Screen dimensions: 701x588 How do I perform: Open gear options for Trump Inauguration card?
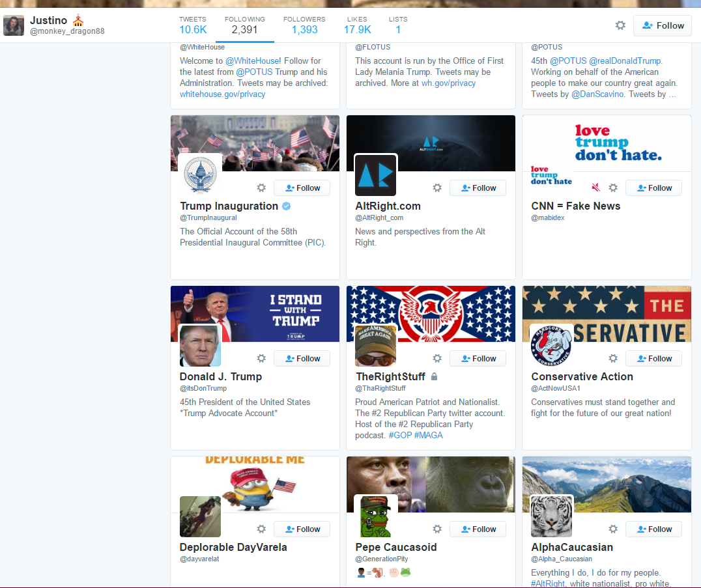(x=261, y=188)
